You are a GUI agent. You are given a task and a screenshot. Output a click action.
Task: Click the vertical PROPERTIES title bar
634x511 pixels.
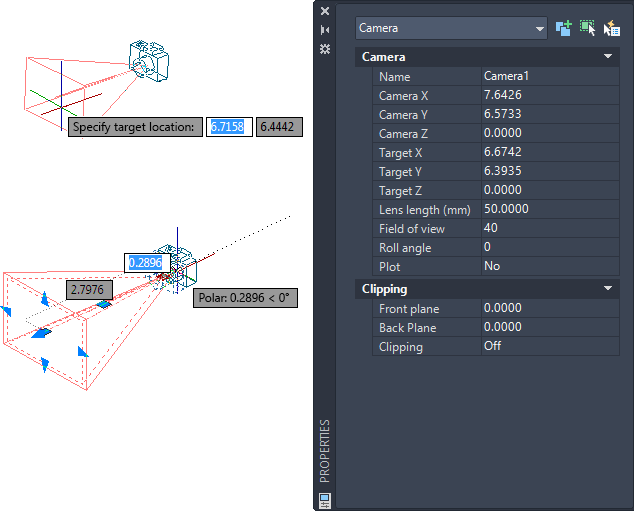pos(325,451)
